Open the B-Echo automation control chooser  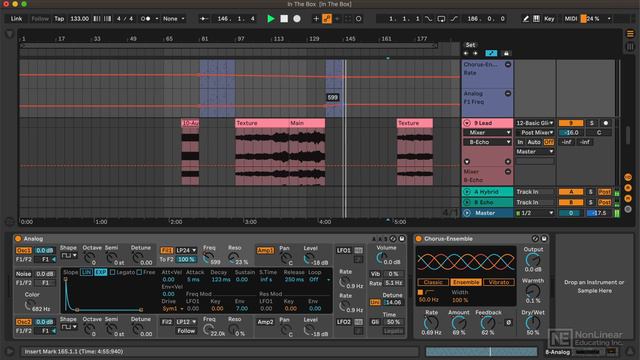487,142
